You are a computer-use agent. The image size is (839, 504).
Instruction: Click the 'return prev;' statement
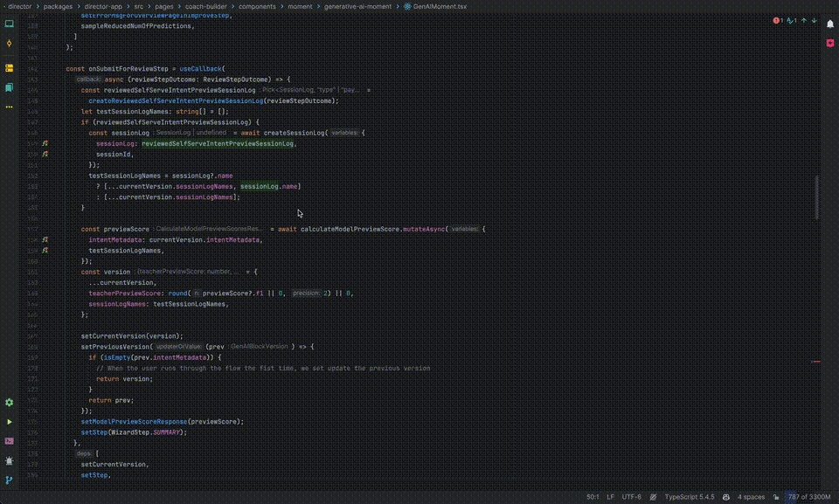coord(111,400)
